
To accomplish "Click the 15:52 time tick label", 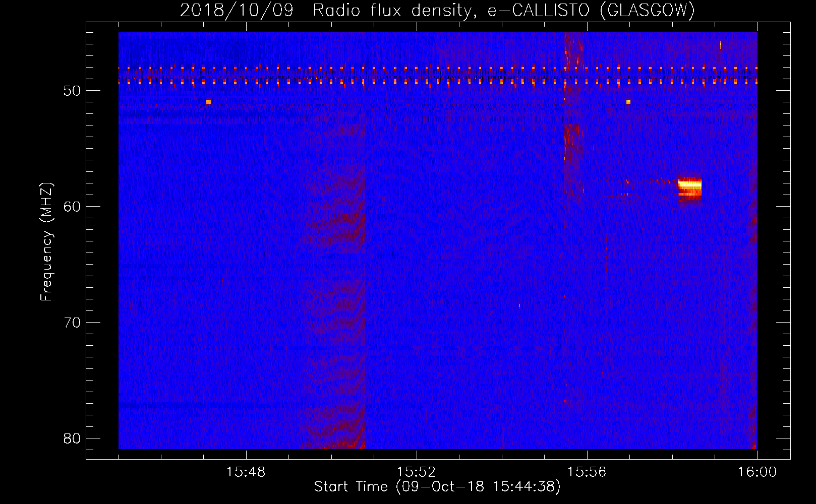I will 416,472.
